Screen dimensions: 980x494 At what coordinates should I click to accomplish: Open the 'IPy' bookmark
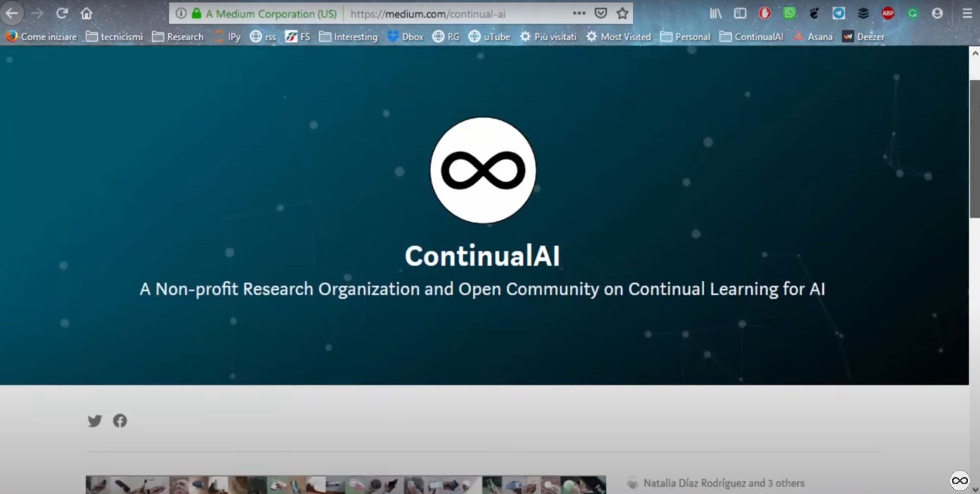click(x=227, y=36)
